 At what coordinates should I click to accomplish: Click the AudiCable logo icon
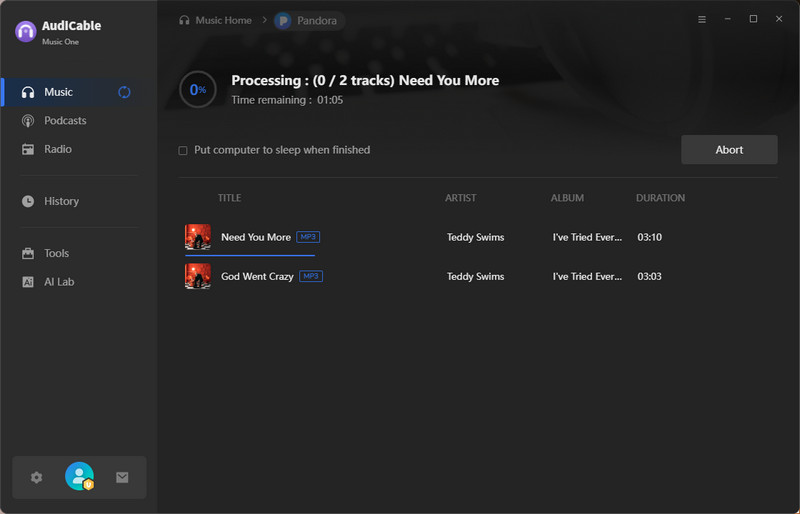[x=26, y=31]
